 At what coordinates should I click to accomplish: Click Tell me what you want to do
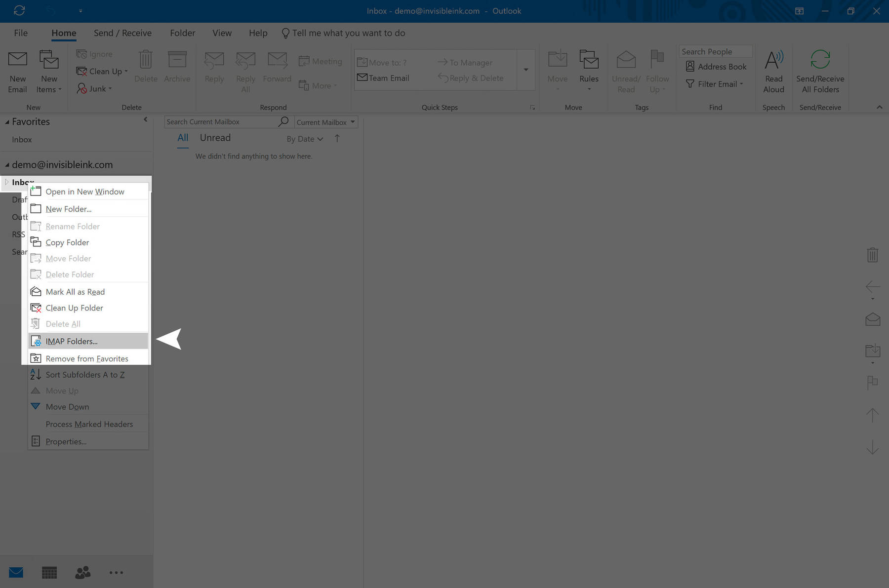343,33
